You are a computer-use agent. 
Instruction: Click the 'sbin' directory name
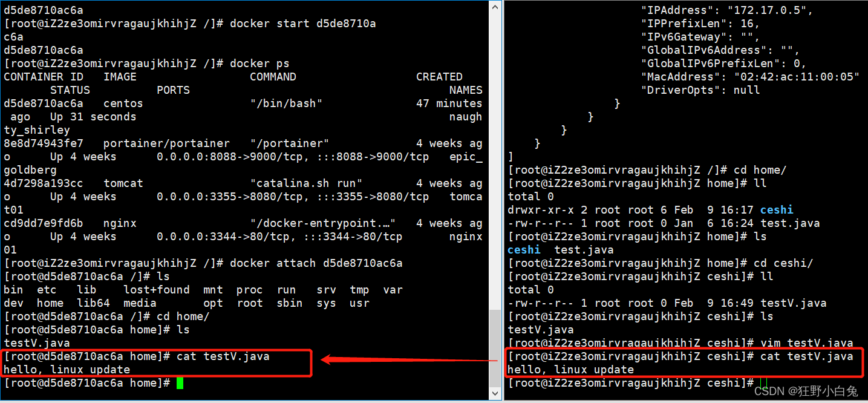290,303
